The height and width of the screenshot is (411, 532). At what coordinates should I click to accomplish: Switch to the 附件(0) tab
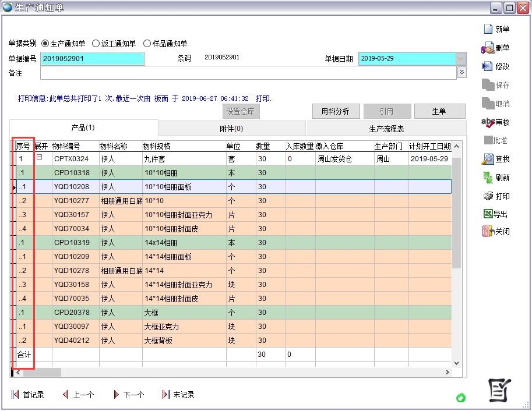pos(231,129)
